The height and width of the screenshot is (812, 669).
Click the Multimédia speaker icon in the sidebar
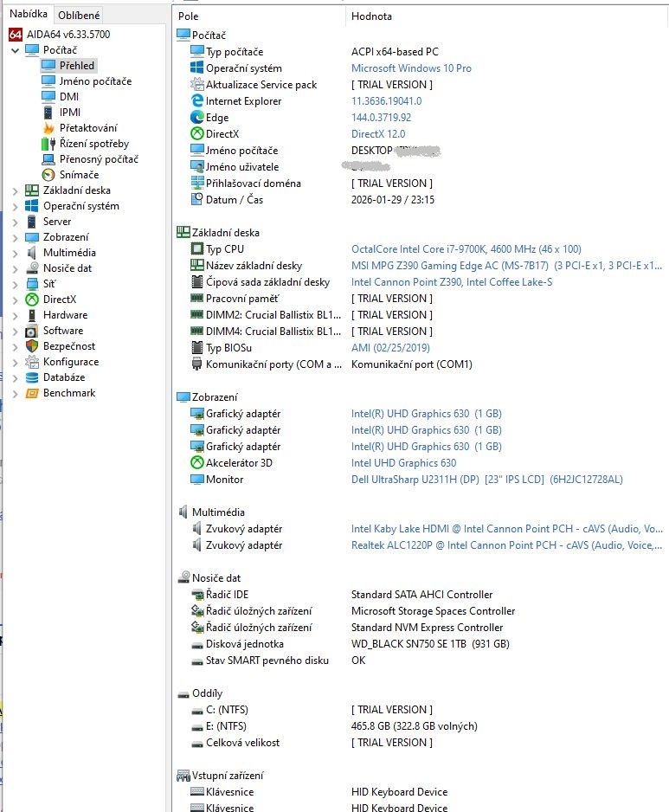click(31, 253)
